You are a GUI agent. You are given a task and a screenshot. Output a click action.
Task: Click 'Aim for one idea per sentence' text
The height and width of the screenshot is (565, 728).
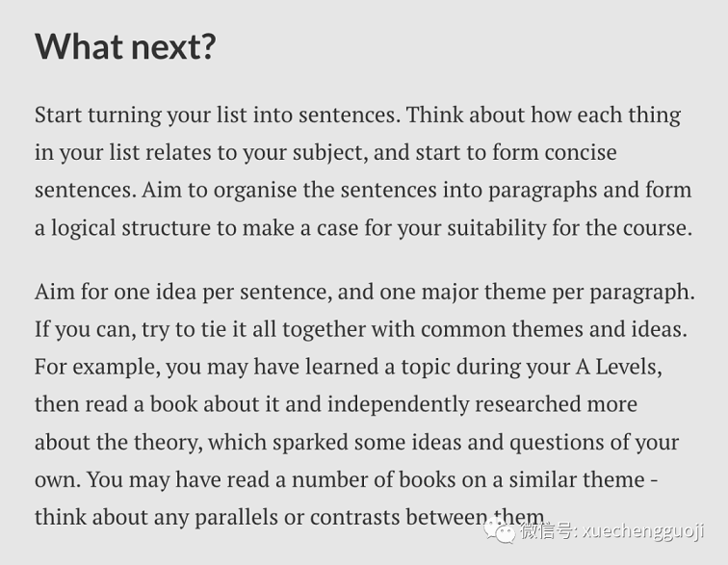(183, 293)
